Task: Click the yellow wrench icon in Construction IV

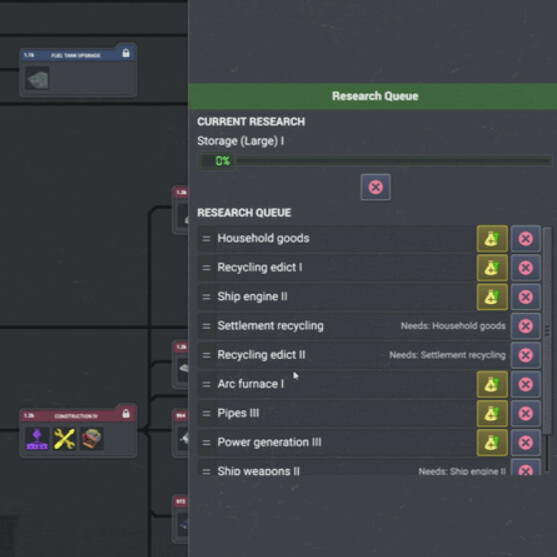Action: click(x=64, y=439)
